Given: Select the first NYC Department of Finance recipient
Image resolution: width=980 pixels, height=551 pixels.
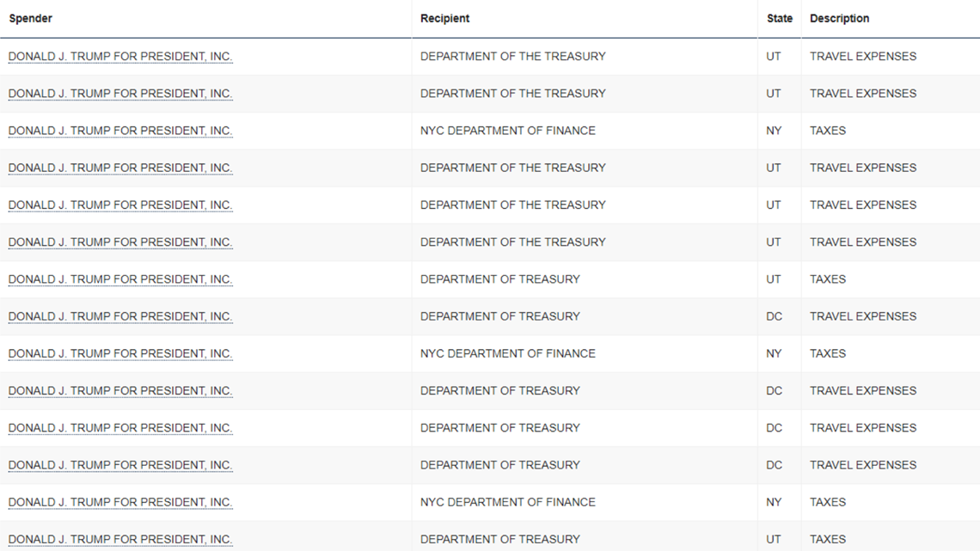Looking at the screenshot, I should click(x=507, y=131).
